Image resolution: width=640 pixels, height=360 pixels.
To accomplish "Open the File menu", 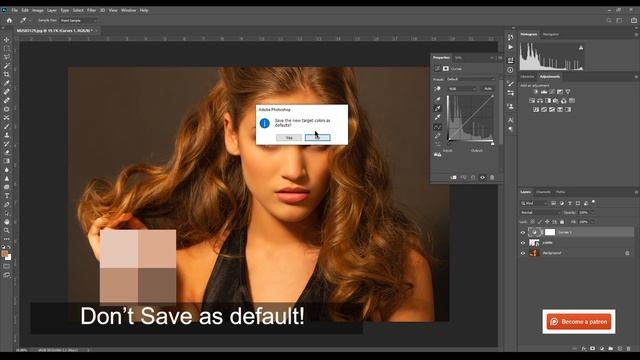I will (14, 10).
